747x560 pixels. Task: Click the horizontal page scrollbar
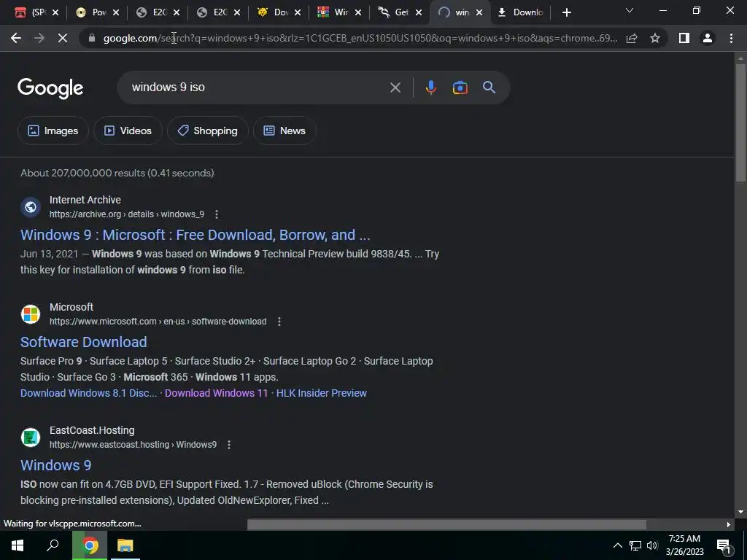pyautogui.click(x=447, y=525)
